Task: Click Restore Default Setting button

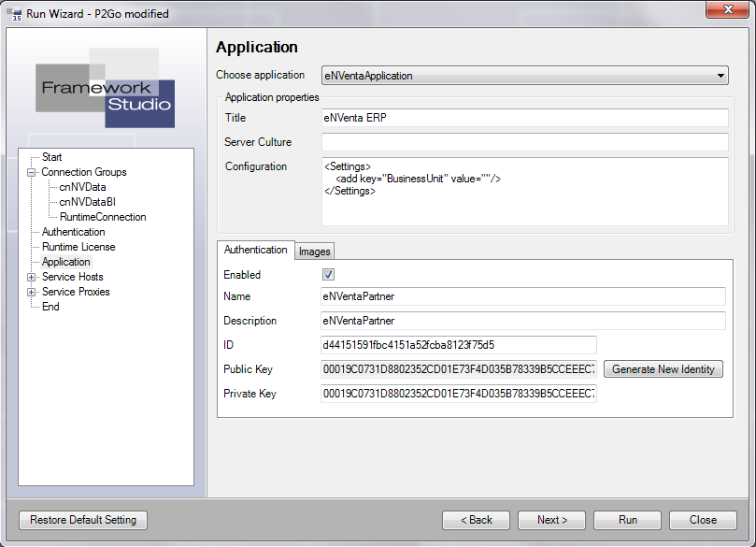Action: click(83, 520)
